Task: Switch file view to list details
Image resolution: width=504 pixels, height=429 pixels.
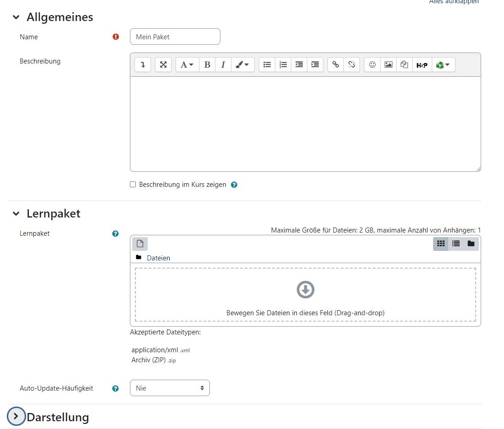Action: point(456,244)
